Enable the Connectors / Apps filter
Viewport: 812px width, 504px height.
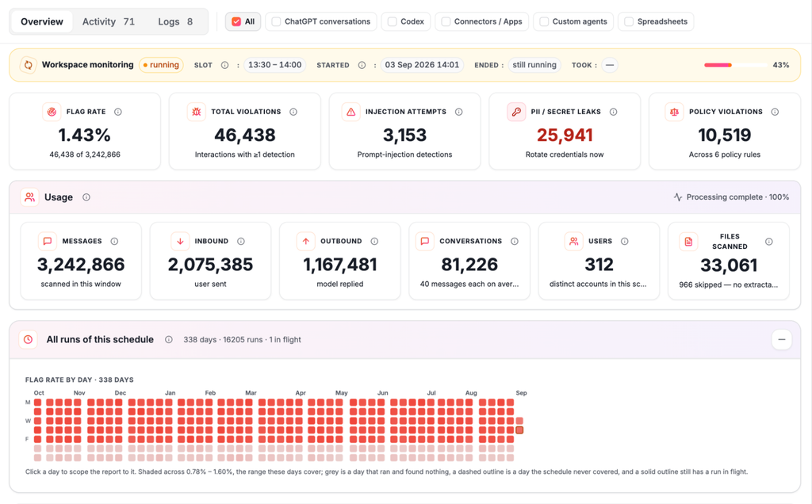pyautogui.click(x=446, y=21)
